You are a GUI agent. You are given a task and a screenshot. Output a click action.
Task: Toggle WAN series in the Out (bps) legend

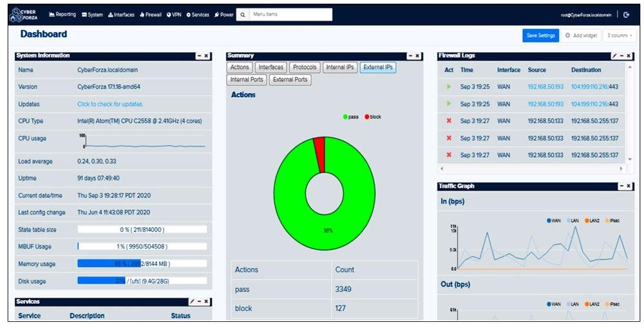coord(554,305)
